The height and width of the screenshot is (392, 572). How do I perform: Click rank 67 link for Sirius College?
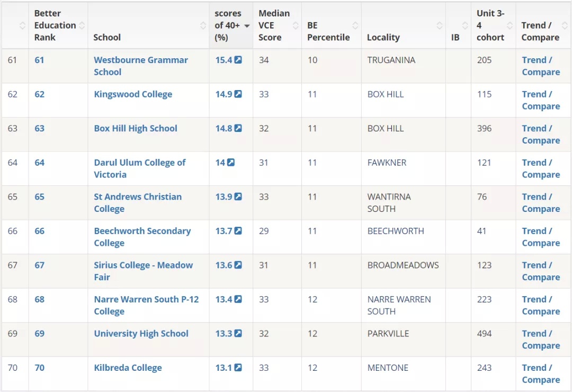(x=39, y=265)
